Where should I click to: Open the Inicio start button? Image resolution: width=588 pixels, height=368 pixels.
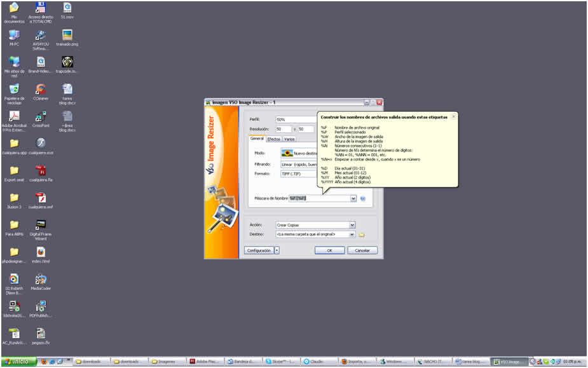click(x=18, y=362)
